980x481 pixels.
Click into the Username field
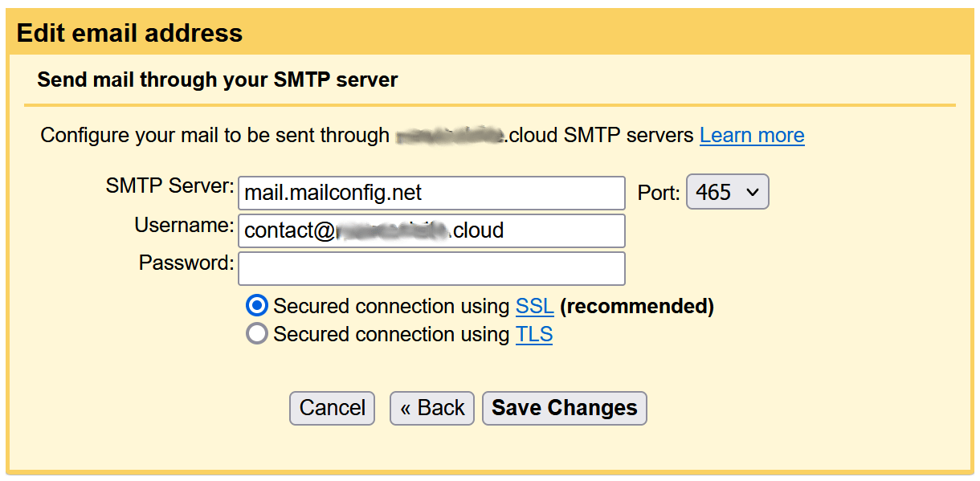(x=431, y=230)
